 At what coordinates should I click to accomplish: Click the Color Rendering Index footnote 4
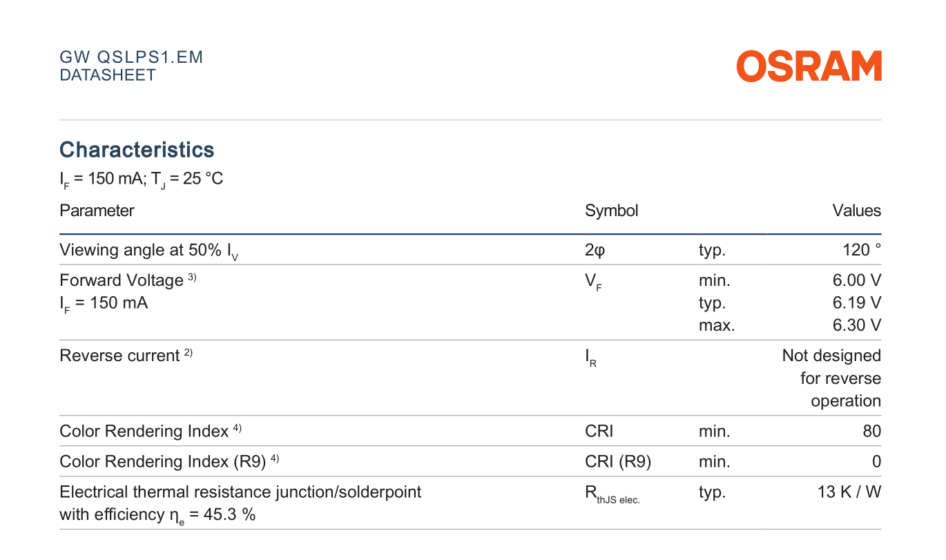click(x=237, y=428)
